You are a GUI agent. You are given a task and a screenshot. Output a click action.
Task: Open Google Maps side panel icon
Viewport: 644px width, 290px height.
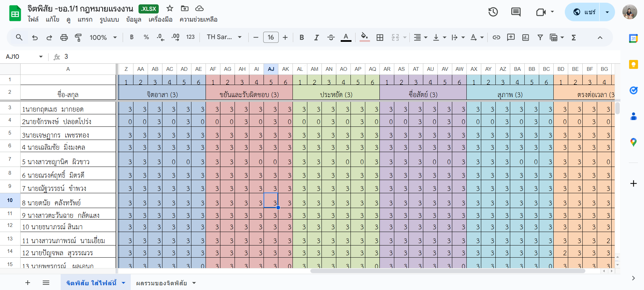pyautogui.click(x=634, y=142)
